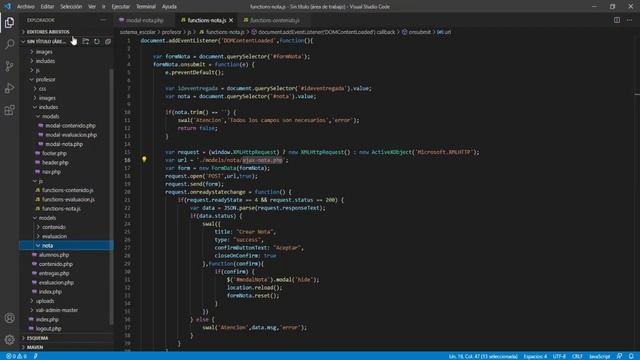Click the notifications bell in status bar
640x360 pixels.
631,356
